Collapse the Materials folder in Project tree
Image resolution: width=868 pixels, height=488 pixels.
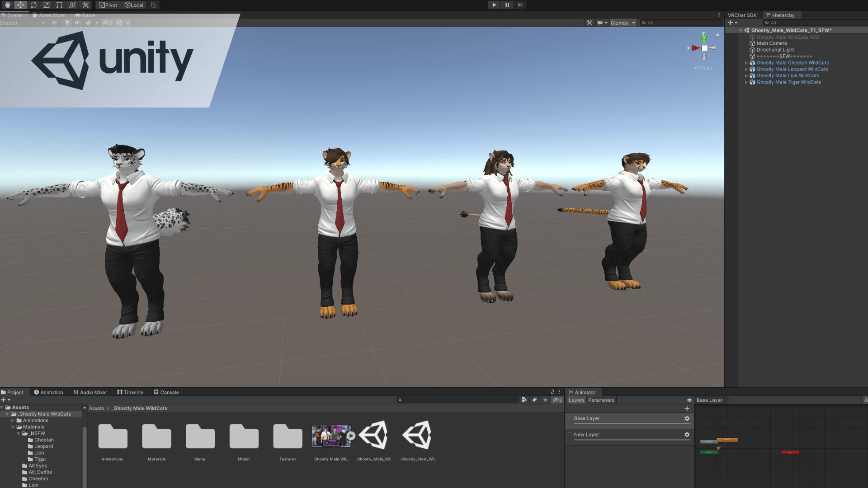coord(13,427)
